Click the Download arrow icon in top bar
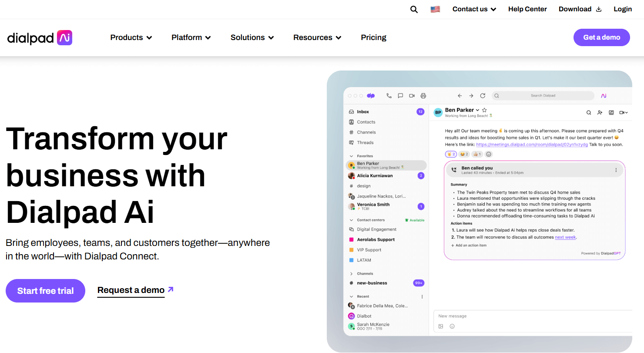 coord(599,9)
